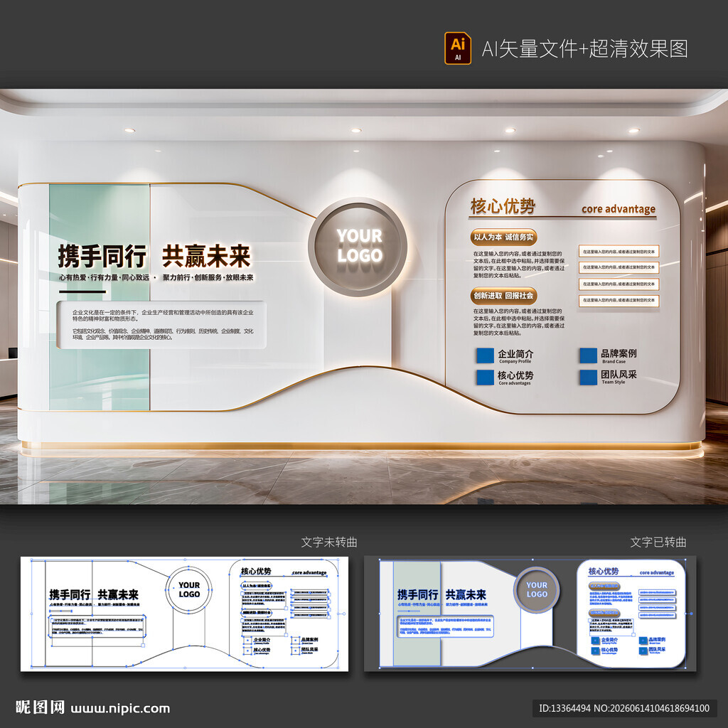Viewport: 728px width, 728px height.
Task: Click the blue square beside 企业简介
Action: click(x=485, y=355)
